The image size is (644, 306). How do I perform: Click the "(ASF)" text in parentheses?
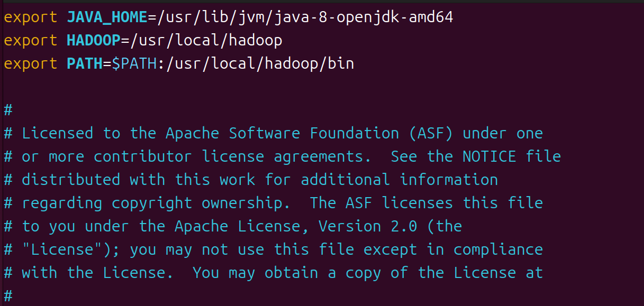(x=431, y=133)
